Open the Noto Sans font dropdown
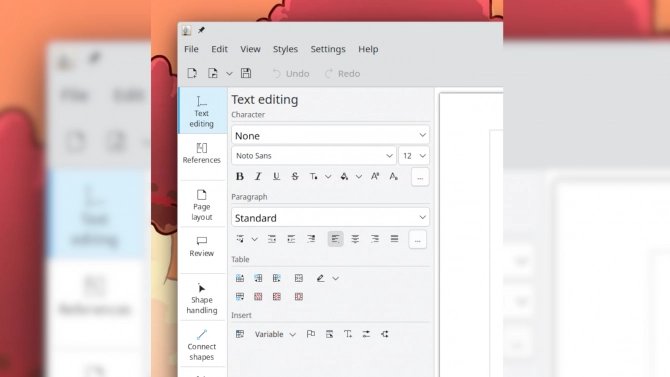This screenshot has height=377, width=670. pos(314,156)
